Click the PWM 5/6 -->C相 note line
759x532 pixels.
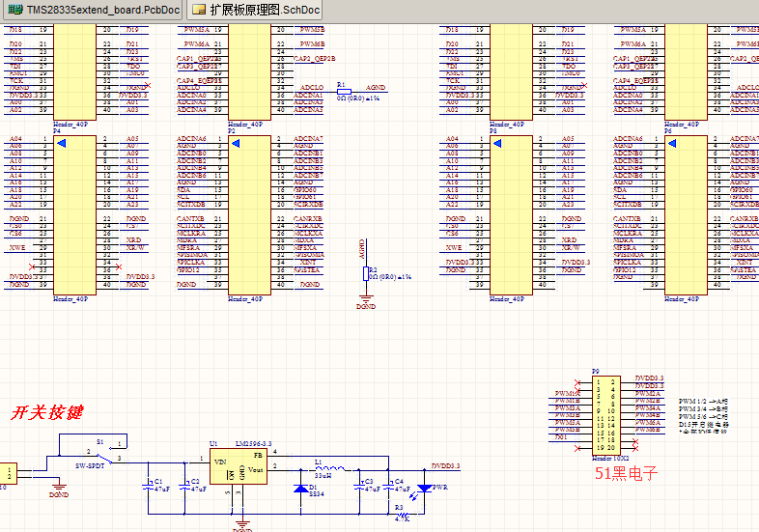(x=703, y=416)
